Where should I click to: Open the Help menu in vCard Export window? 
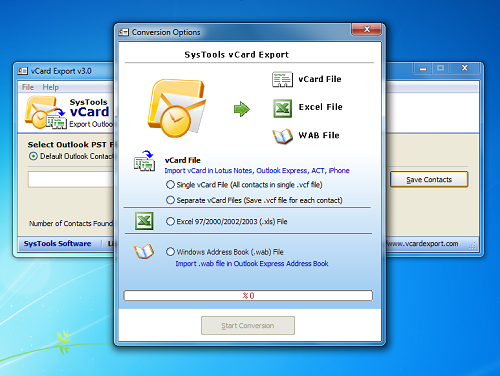coord(50,87)
